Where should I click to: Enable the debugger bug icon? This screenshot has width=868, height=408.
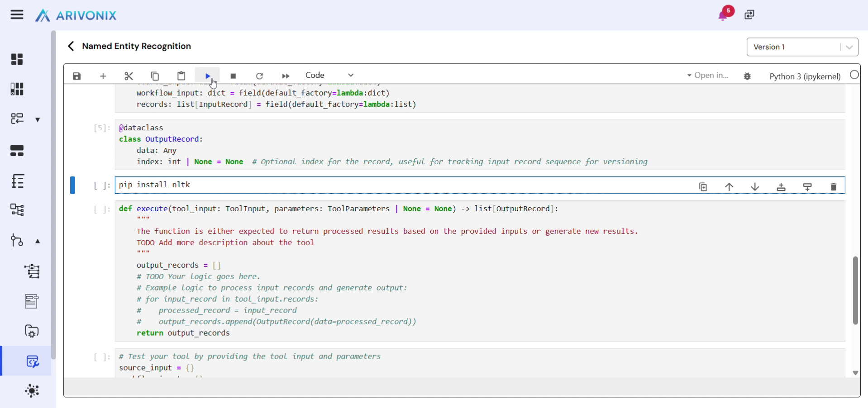[x=747, y=76]
